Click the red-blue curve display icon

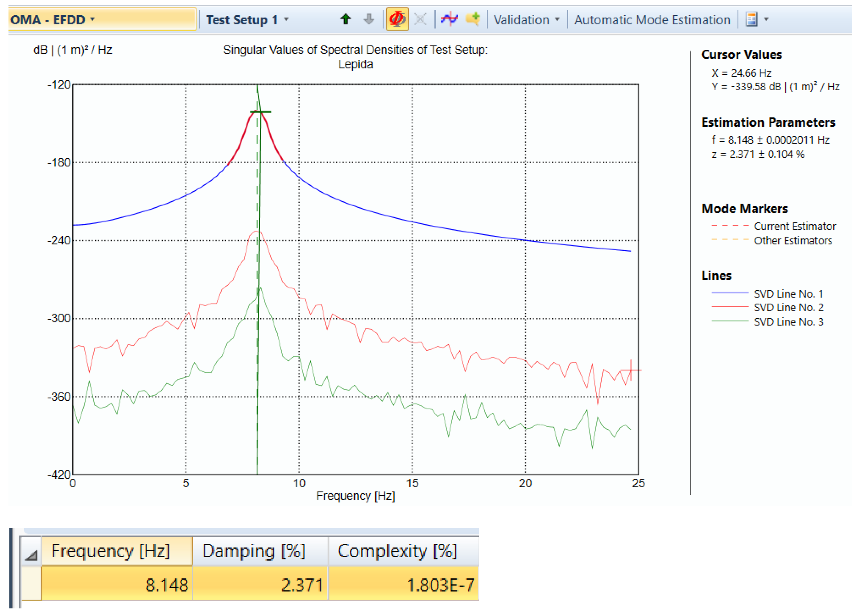(x=449, y=19)
